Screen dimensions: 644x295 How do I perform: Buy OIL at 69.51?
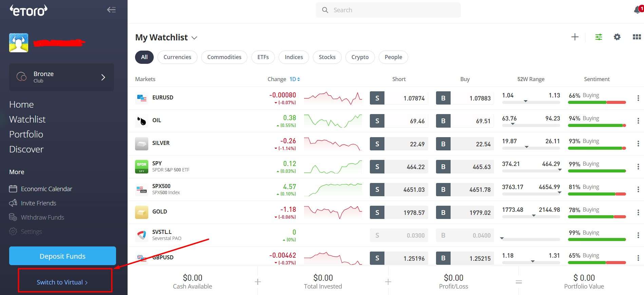(x=465, y=121)
